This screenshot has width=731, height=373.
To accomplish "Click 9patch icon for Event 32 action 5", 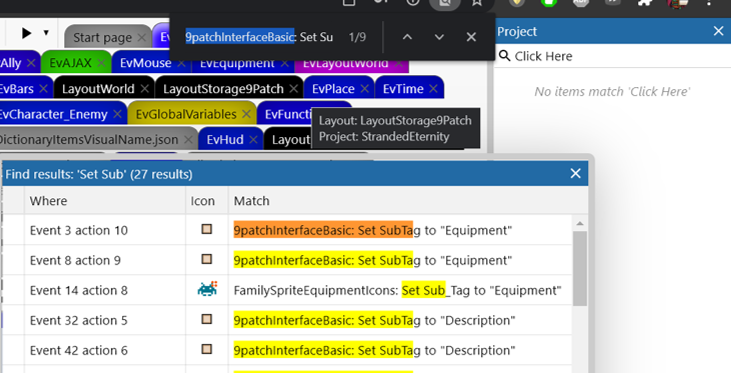I will 207,319.
